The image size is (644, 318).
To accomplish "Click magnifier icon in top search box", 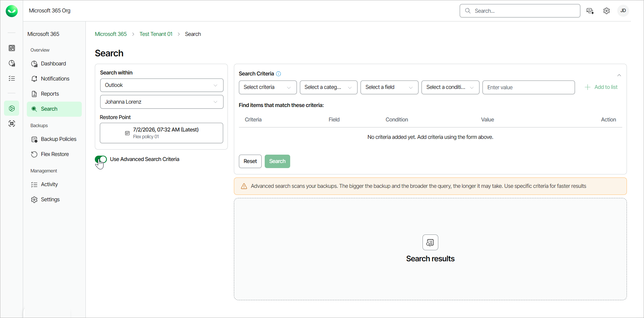I will pos(468,11).
